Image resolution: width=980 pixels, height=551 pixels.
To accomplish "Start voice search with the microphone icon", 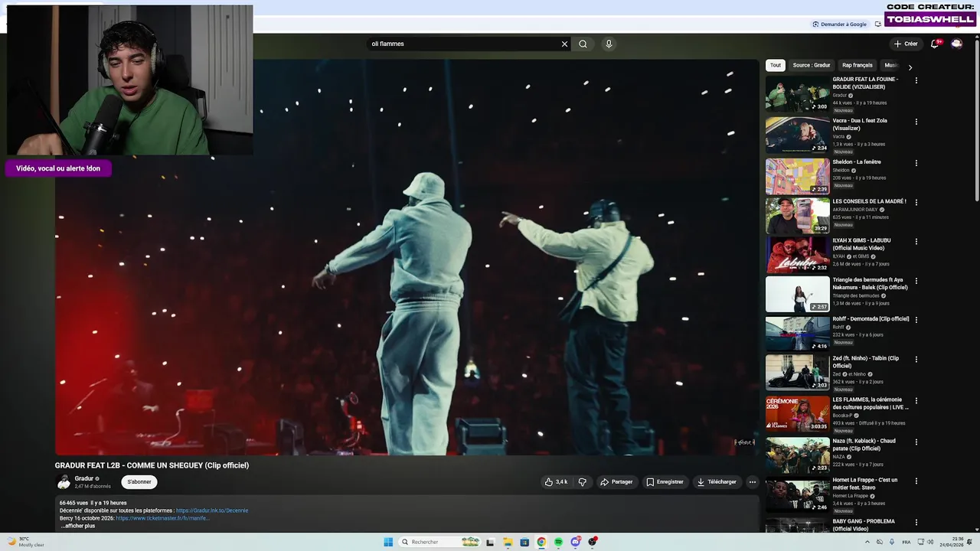I will click(609, 44).
